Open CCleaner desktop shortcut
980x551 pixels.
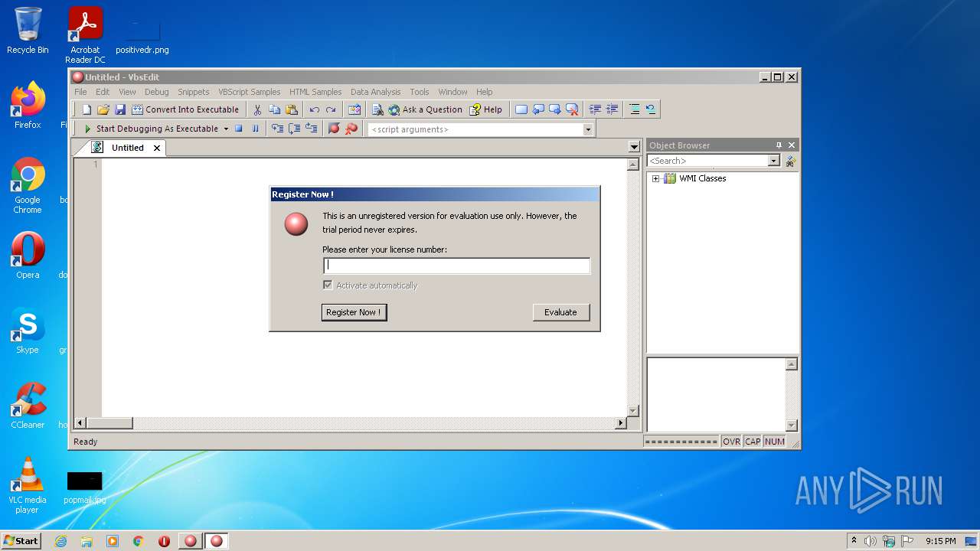[x=28, y=406]
